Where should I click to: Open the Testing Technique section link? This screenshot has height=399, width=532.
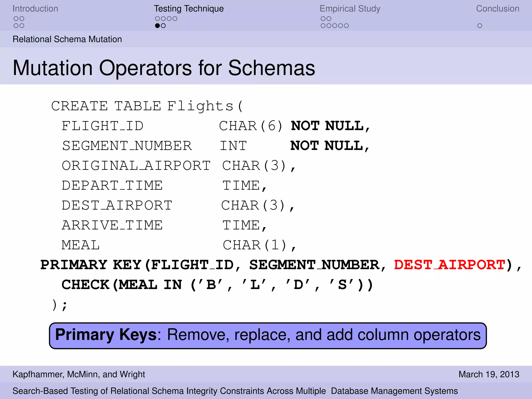(189, 9)
